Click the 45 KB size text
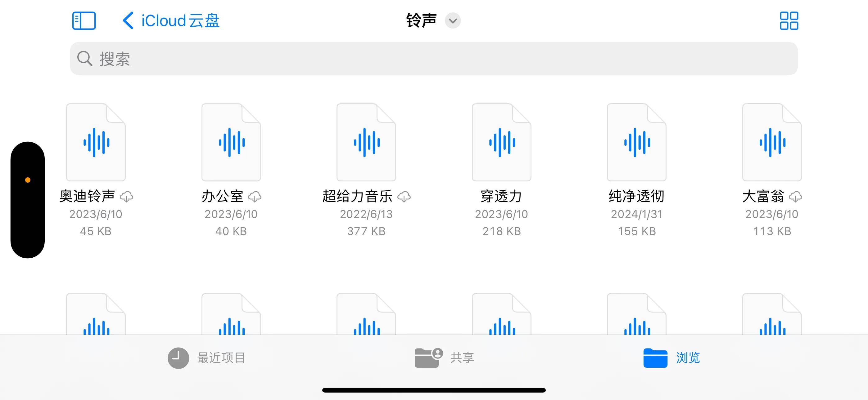Screen dimensions: 868x400 click(x=96, y=231)
